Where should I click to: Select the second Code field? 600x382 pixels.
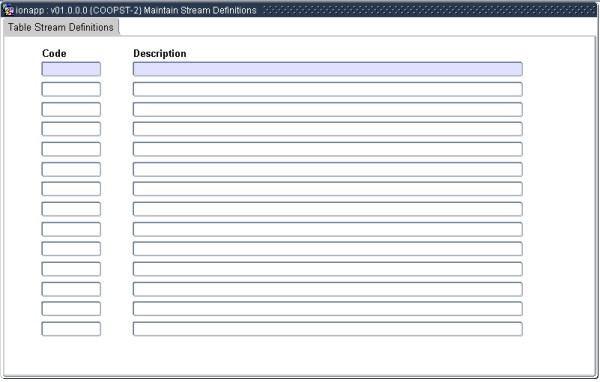click(x=71, y=89)
